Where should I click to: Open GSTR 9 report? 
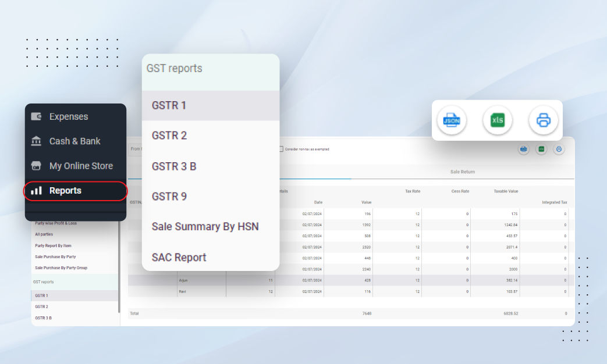tap(169, 197)
